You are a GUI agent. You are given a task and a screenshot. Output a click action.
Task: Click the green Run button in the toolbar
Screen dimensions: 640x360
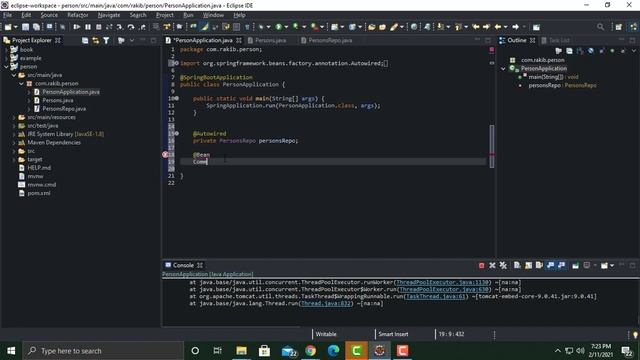click(279, 27)
